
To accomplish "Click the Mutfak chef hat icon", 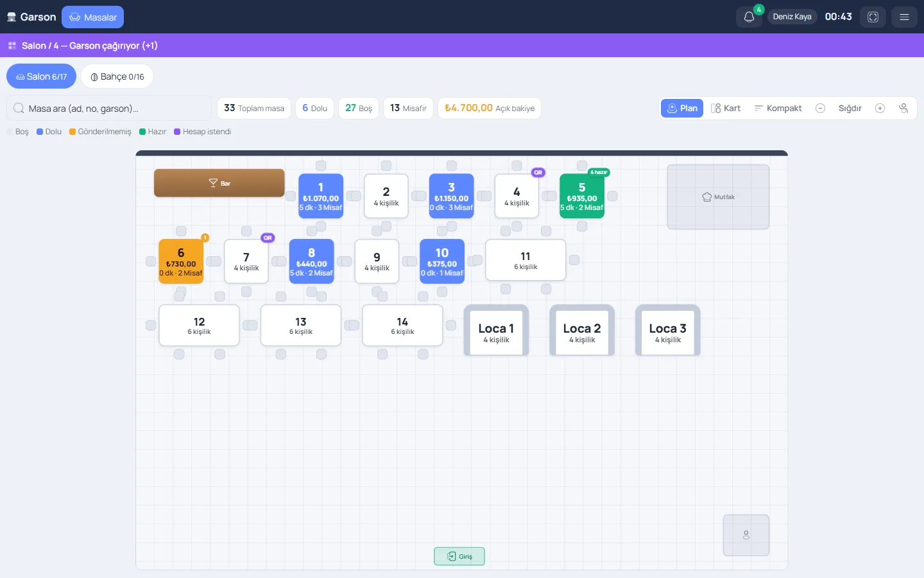I will click(x=707, y=197).
